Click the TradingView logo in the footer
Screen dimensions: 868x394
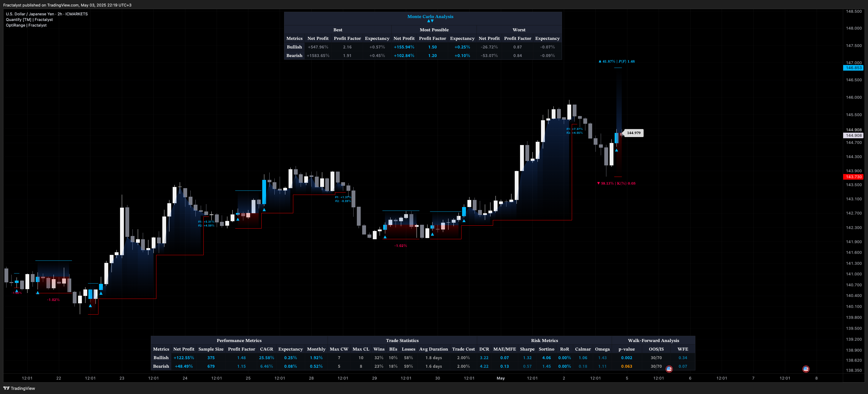pos(19,388)
